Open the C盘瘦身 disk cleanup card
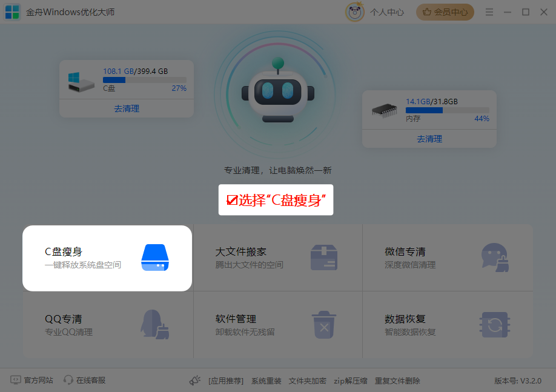 click(x=107, y=258)
